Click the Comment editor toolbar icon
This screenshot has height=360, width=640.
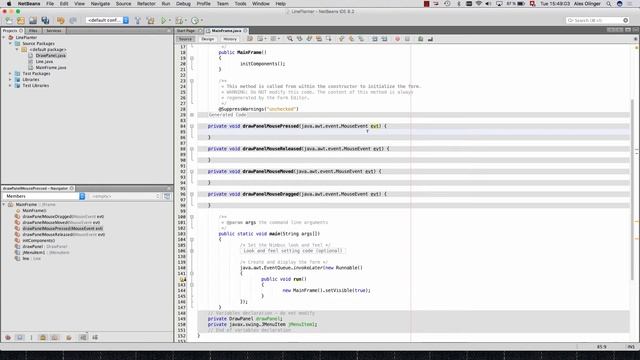[x=420, y=39]
